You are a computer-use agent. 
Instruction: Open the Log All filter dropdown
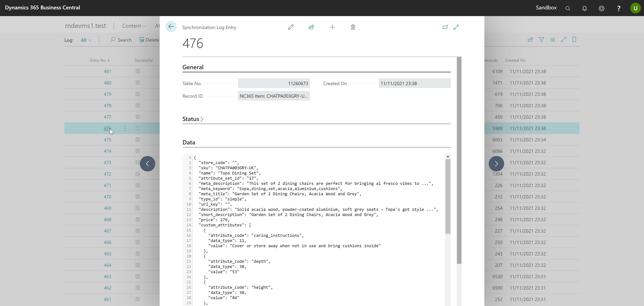[86, 40]
